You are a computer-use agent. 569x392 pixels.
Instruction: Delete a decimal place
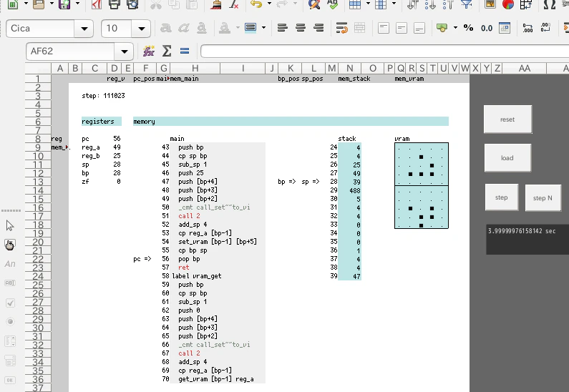click(545, 28)
